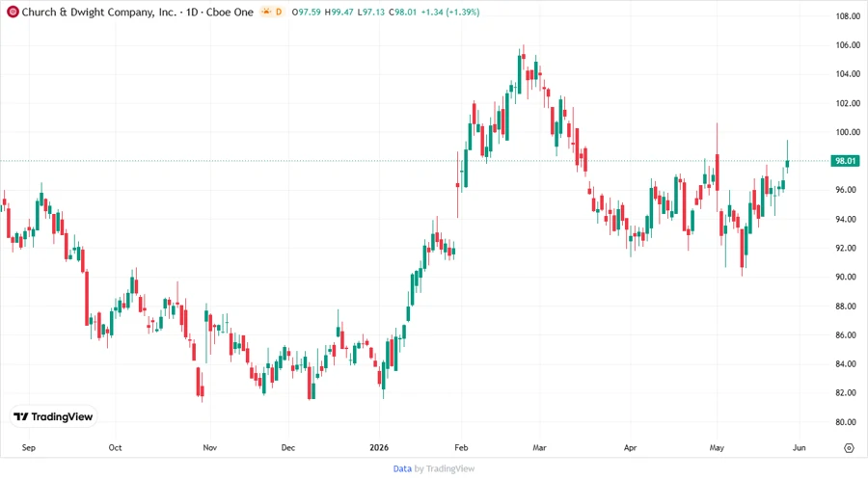Open the 'Data' link below chart
Image resolution: width=868 pixels, height=480 pixels.
[402, 468]
